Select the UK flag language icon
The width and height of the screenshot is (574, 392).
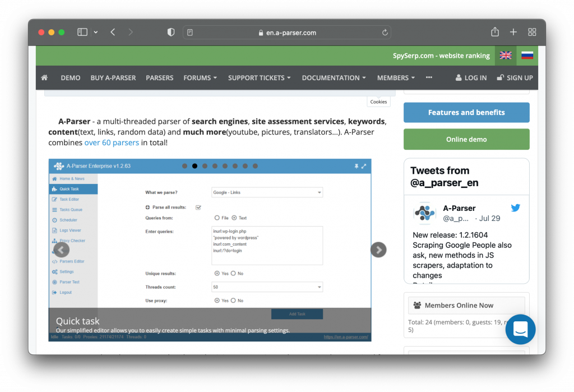pyautogui.click(x=506, y=56)
